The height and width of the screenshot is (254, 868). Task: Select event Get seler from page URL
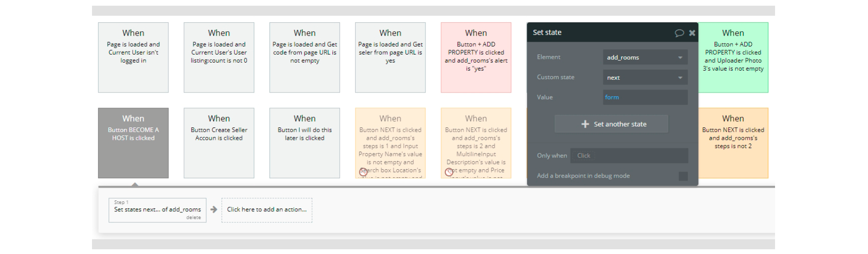[x=390, y=57]
